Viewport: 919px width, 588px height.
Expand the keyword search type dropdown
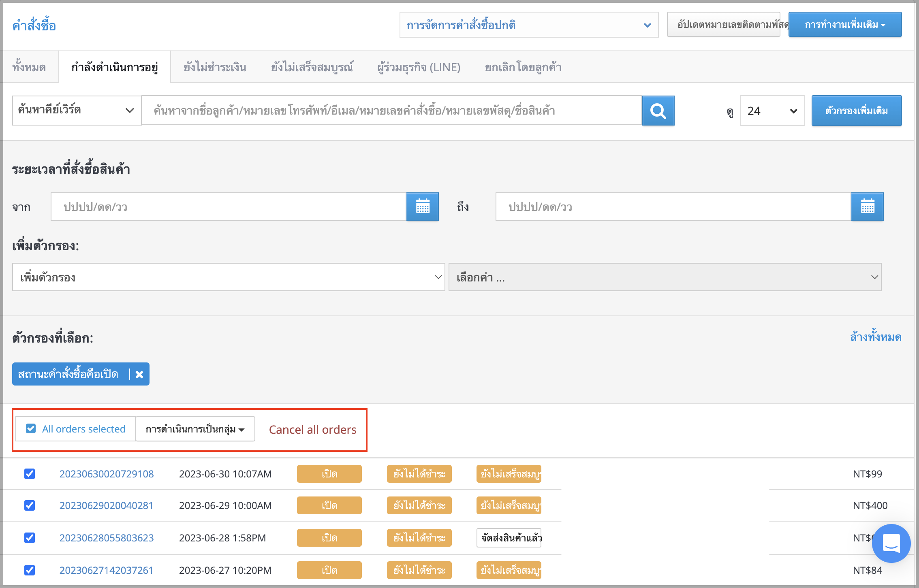coord(77,110)
